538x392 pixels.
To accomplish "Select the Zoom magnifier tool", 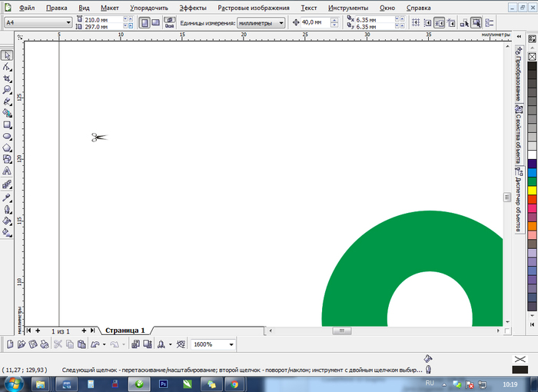I will click(7, 90).
